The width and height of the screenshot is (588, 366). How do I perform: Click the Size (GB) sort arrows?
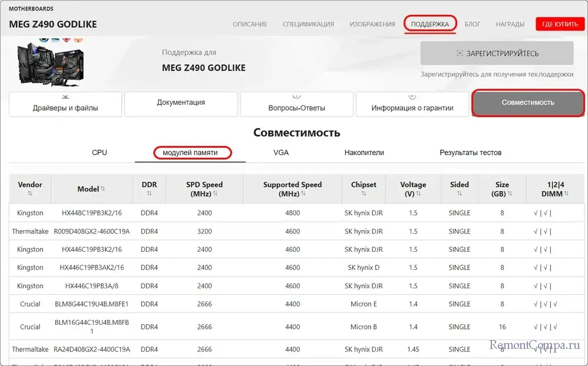click(x=510, y=194)
